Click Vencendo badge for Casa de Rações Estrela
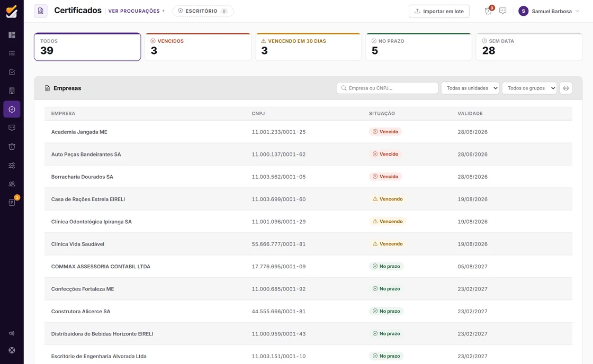Image resolution: width=593 pixels, height=364 pixels. 388,199
